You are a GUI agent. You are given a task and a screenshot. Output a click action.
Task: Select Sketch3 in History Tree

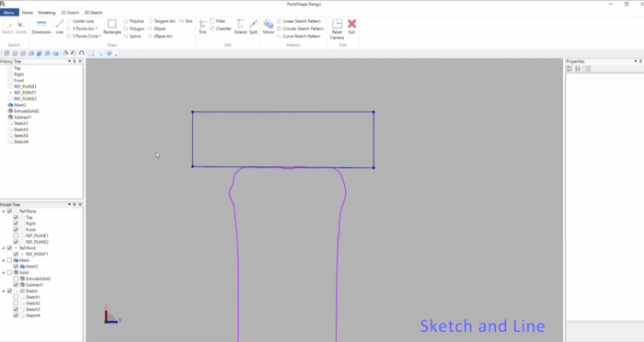18,135
